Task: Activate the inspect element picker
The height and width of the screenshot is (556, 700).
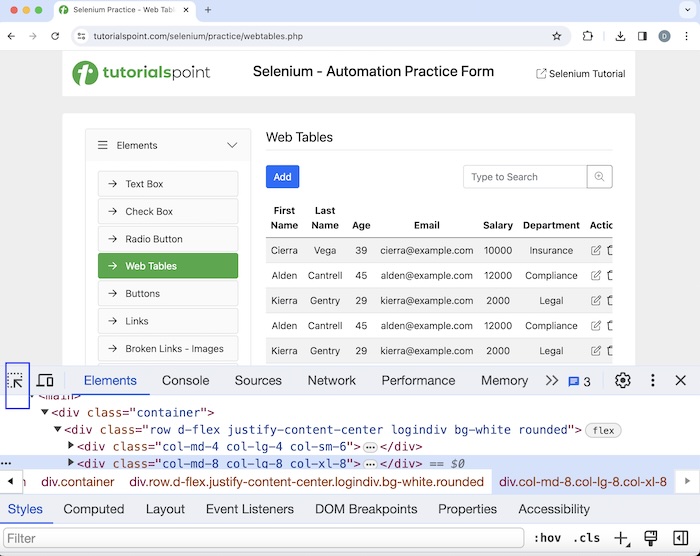Action: tap(16, 381)
